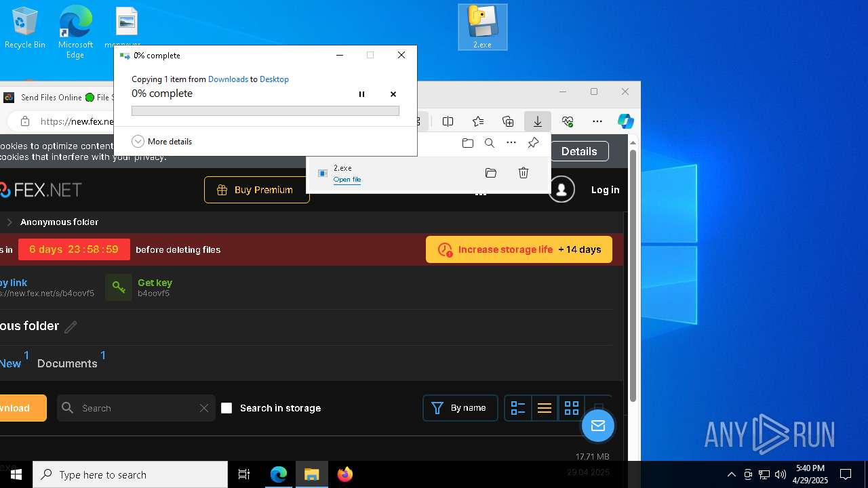Click Increase storage life +14 days

(519, 249)
